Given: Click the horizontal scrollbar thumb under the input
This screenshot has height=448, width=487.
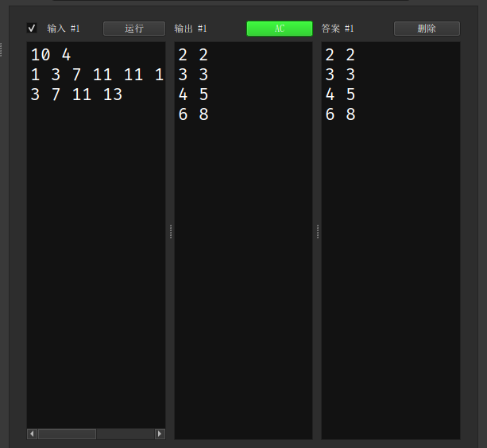Looking at the screenshot, I should (67, 434).
